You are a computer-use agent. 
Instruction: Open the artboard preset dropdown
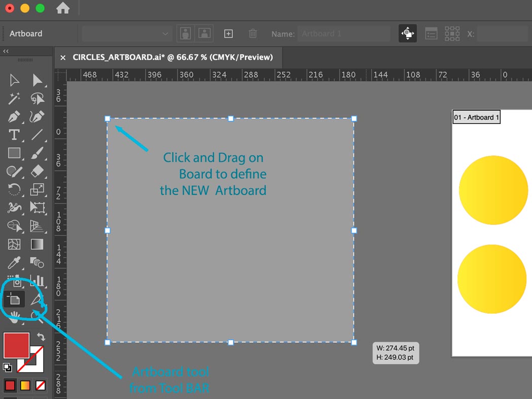pos(127,34)
